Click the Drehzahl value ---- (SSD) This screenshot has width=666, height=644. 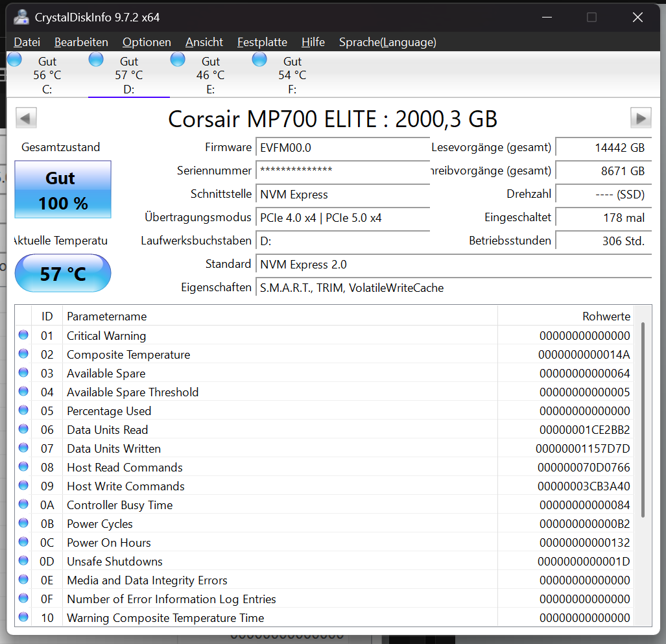click(x=604, y=194)
